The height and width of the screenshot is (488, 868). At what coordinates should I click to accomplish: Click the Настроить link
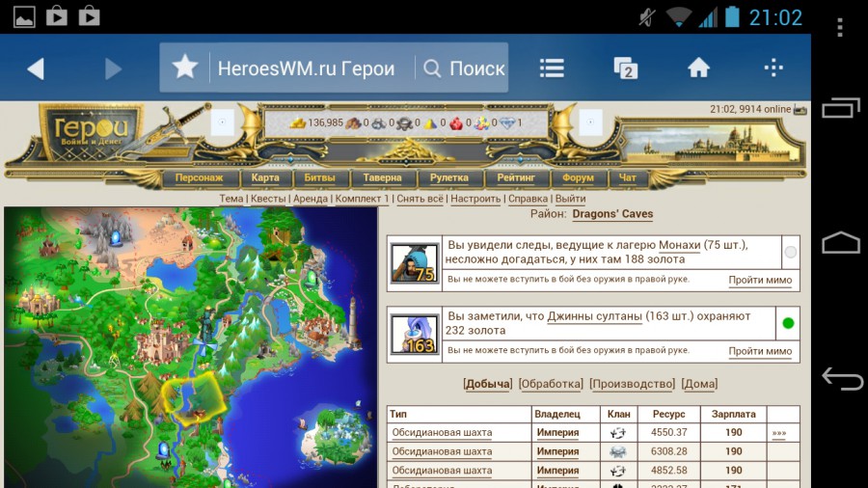click(475, 199)
